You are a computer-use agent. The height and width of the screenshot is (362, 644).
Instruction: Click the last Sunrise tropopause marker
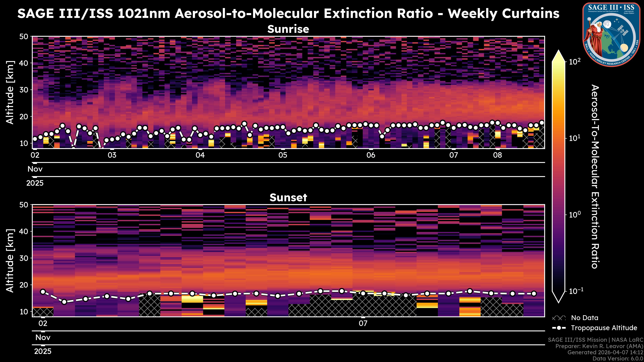542,123
